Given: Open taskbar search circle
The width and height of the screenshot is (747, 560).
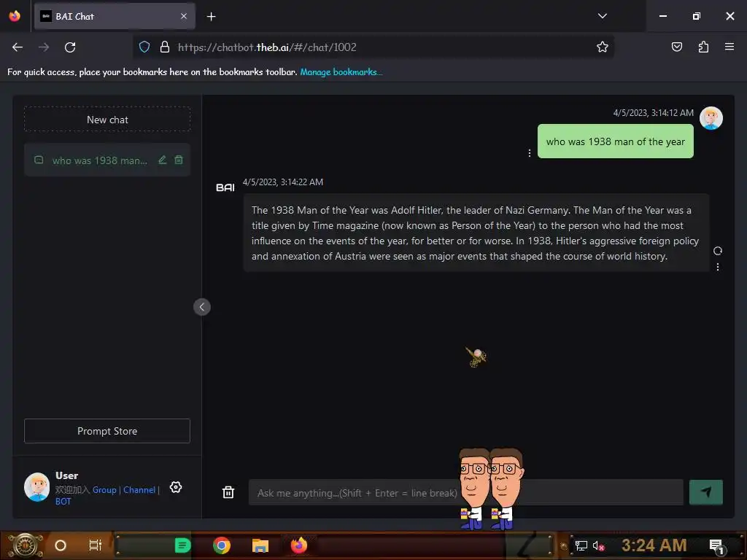Looking at the screenshot, I should pos(61,545).
